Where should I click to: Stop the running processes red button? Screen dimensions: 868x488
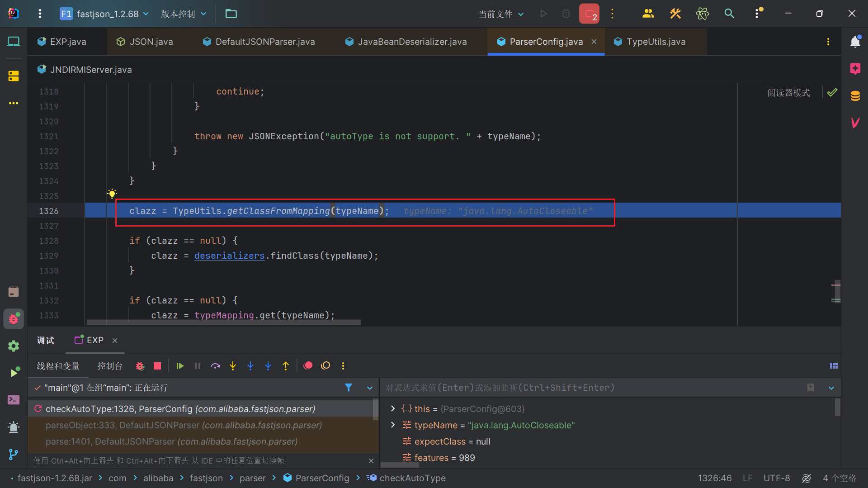pos(590,14)
